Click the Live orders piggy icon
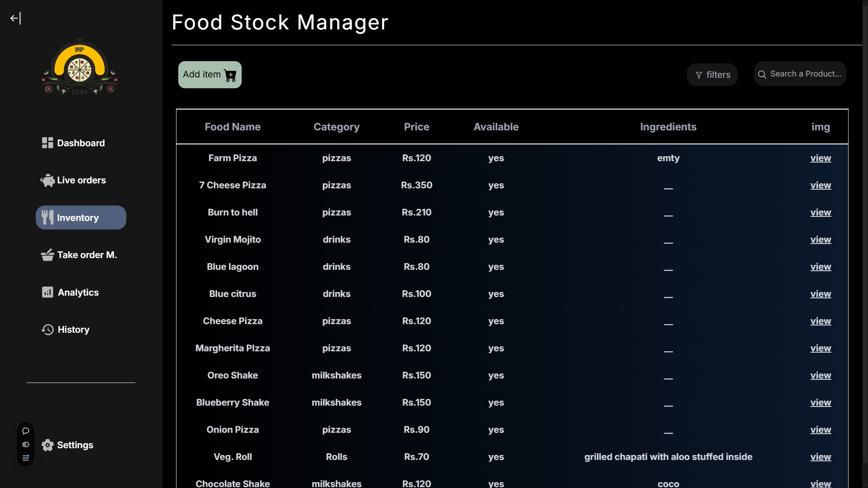 pyautogui.click(x=48, y=180)
